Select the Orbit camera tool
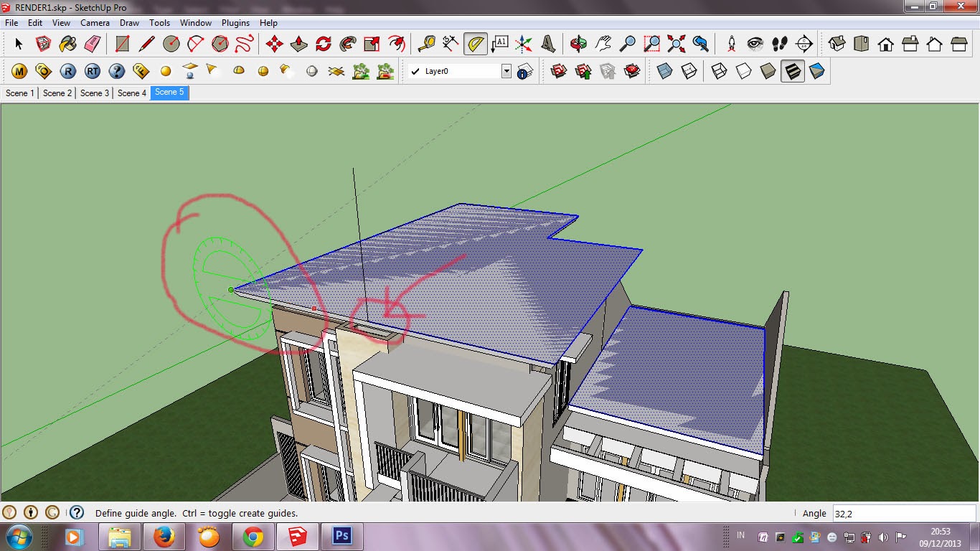Screen dimensions: 980x551 tap(578, 44)
